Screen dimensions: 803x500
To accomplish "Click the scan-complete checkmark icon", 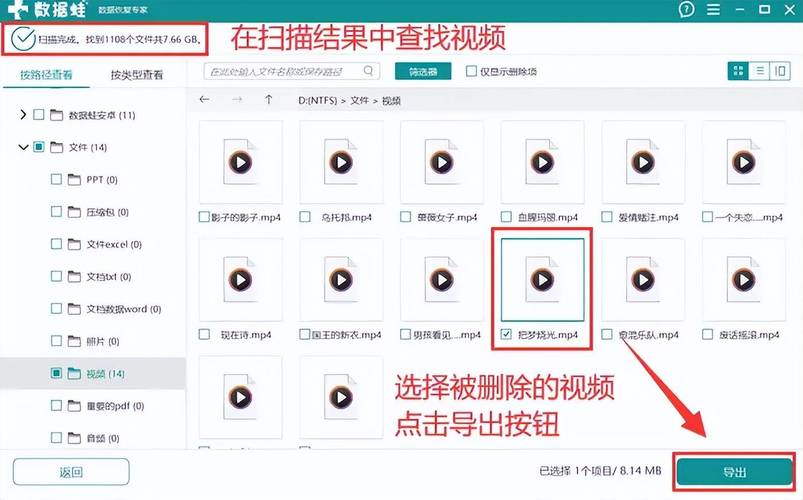I will [23, 39].
